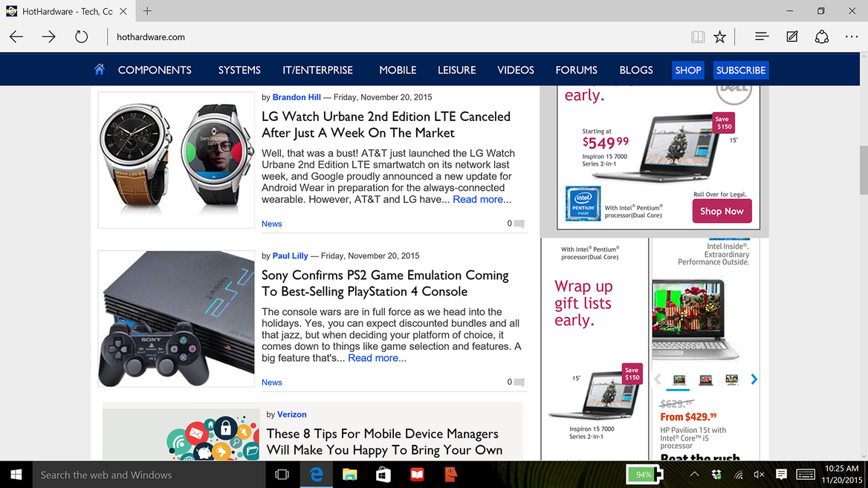Open the Share or feedback icon

(821, 37)
